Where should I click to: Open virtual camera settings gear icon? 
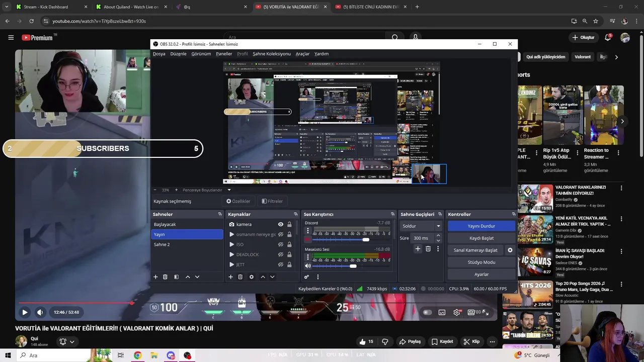pos(510,250)
